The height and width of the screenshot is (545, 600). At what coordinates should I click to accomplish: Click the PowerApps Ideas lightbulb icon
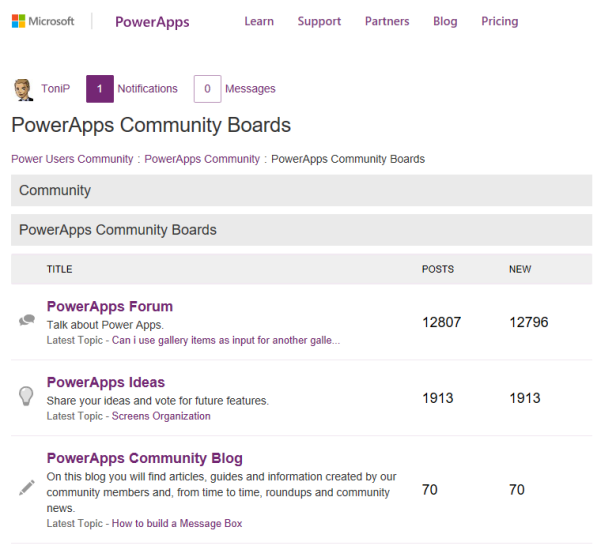(x=27, y=396)
